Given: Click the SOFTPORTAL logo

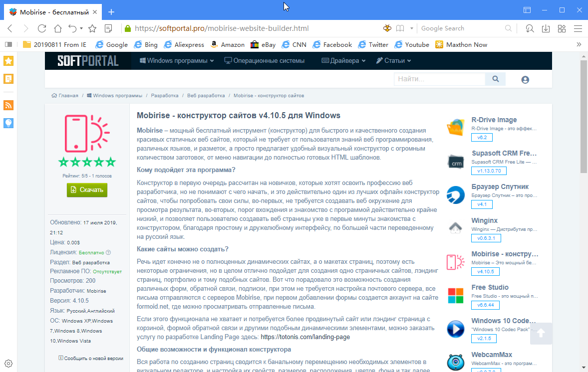Looking at the screenshot, I should pos(88,61).
